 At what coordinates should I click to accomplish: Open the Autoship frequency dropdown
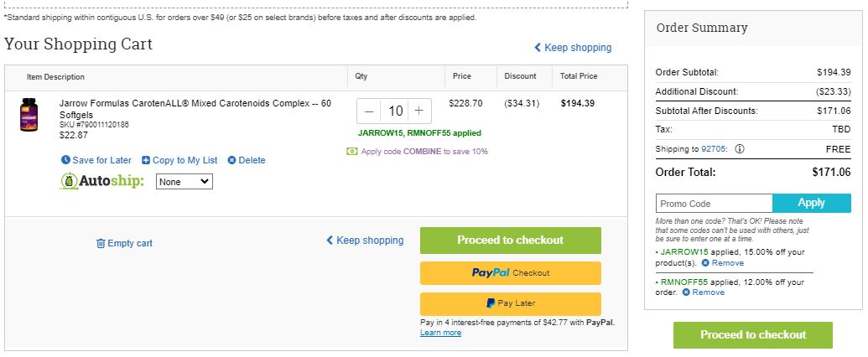coord(185,182)
